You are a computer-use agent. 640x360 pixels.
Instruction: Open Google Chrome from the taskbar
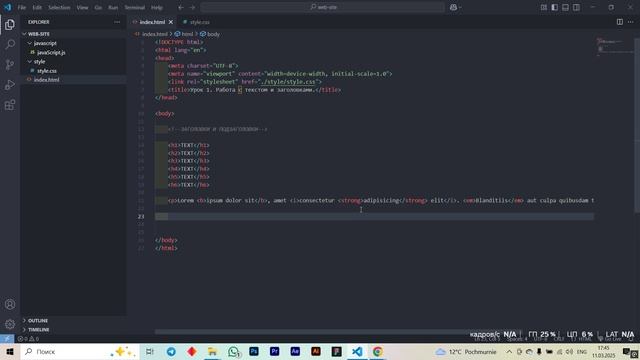tap(378, 351)
